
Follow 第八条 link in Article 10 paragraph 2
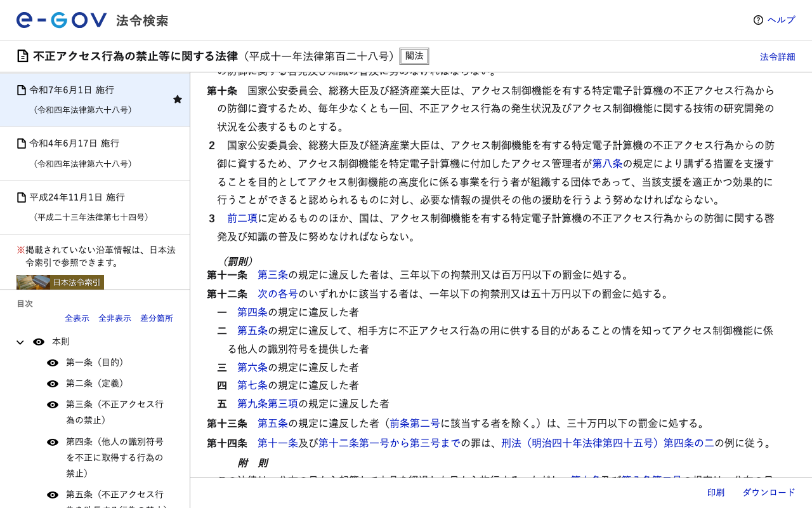click(x=608, y=163)
